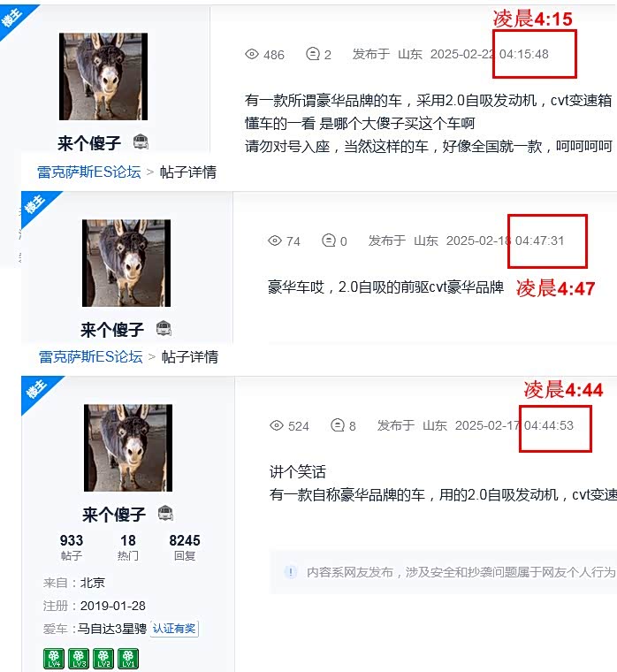Open the bottom post's donkey avatar
This screenshot has width=617, height=672.
[128, 448]
